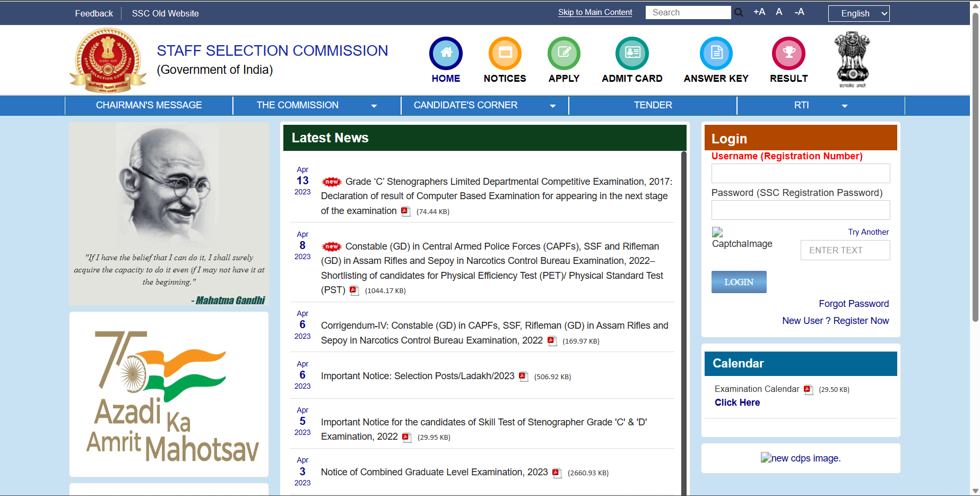Open Corrigendum-IV Constable (GD) news item
This screenshot has width=980, height=496.
tap(495, 333)
